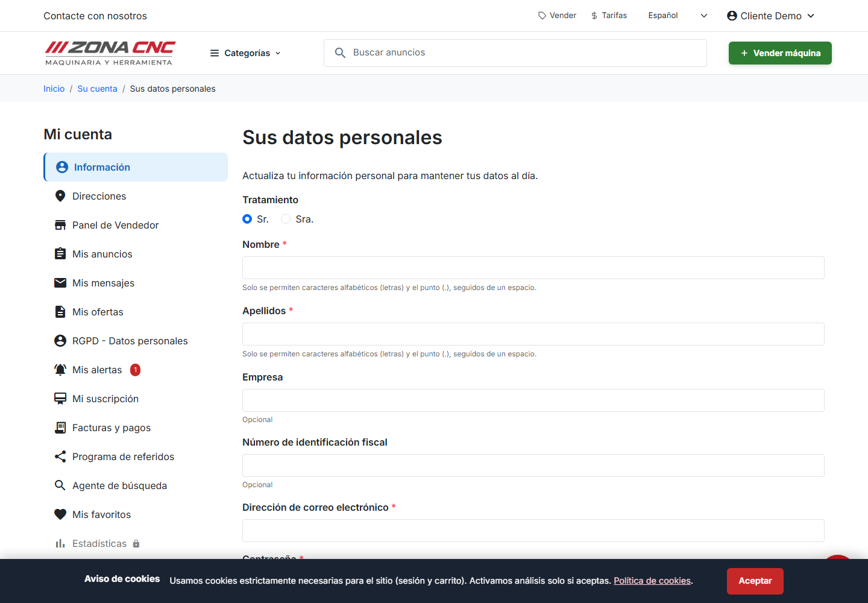Click the Direcciones location pin icon
This screenshot has height=603, width=868.
(60, 196)
